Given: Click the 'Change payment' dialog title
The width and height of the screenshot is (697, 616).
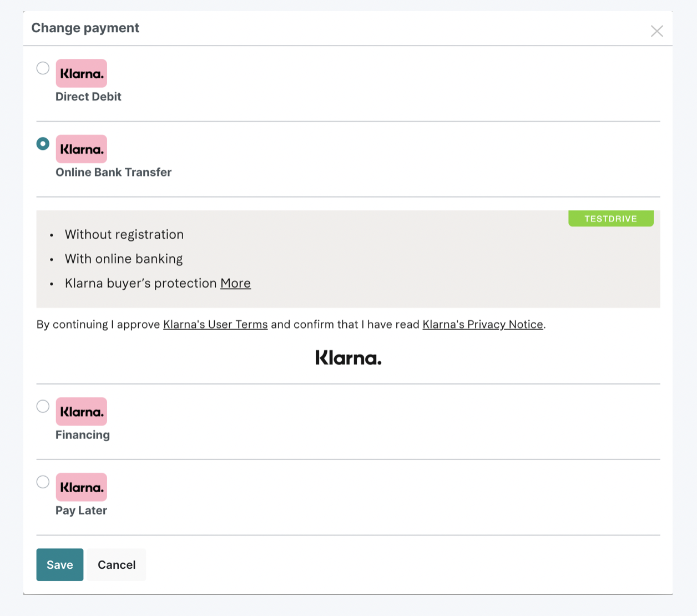Looking at the screenshot, I should pyautogui.click(x=85, y=28).
